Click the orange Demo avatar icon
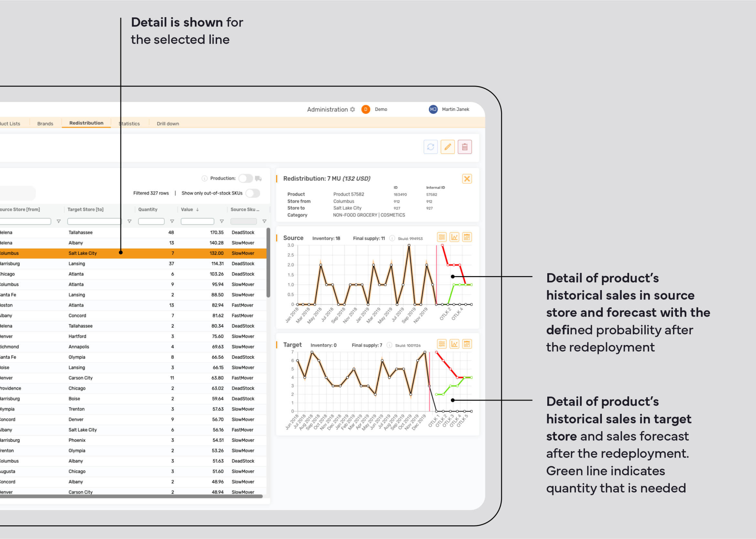 click(366, 109)
